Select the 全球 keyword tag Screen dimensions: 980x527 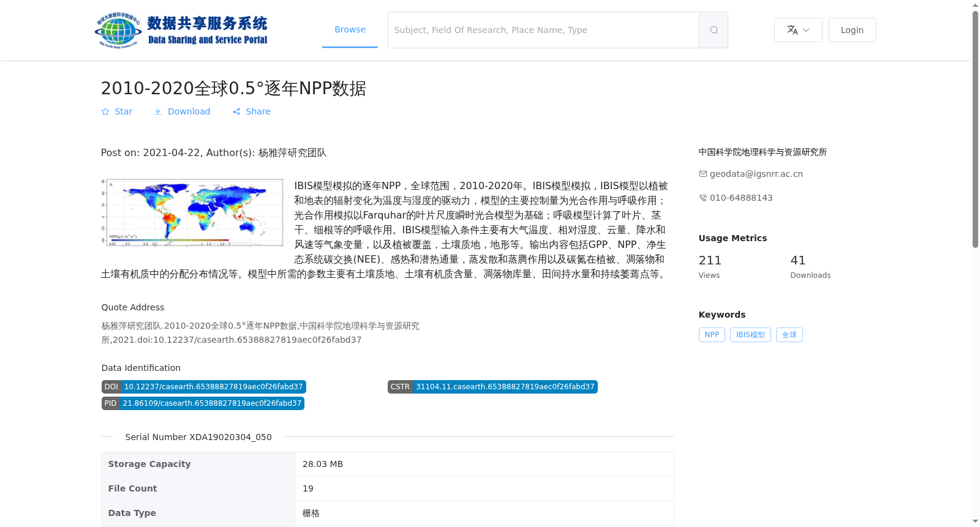click(x=790, y=335)
